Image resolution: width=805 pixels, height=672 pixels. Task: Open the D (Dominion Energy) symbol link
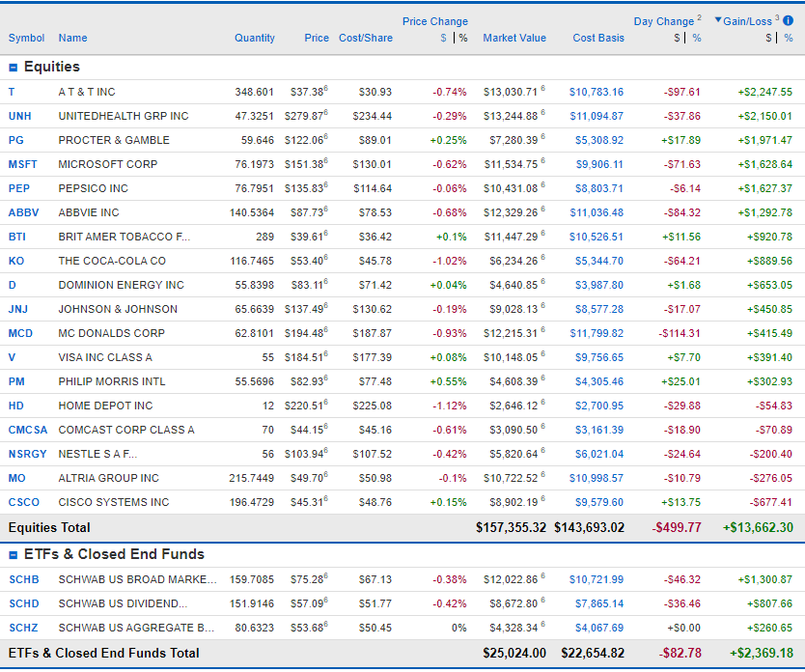13,286
